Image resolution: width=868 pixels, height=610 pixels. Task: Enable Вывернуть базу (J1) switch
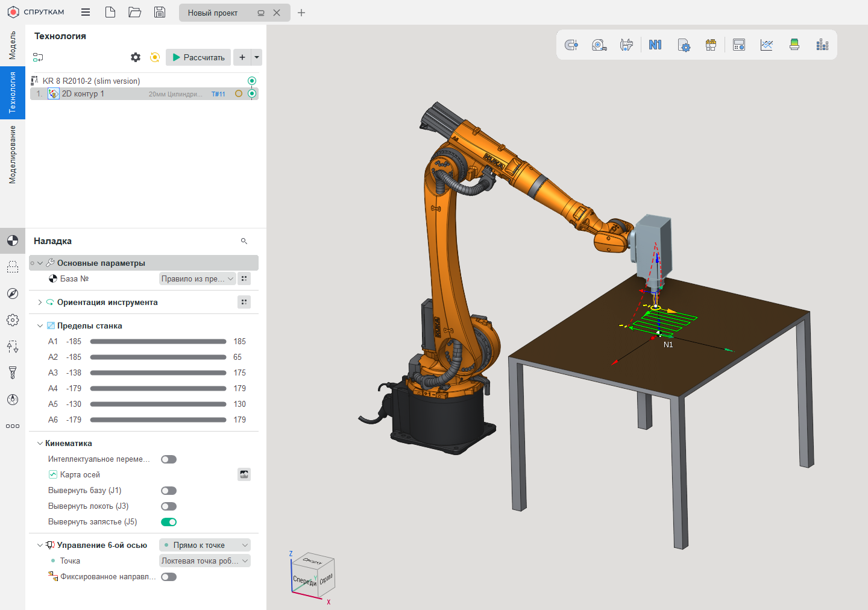coord(169,491)
